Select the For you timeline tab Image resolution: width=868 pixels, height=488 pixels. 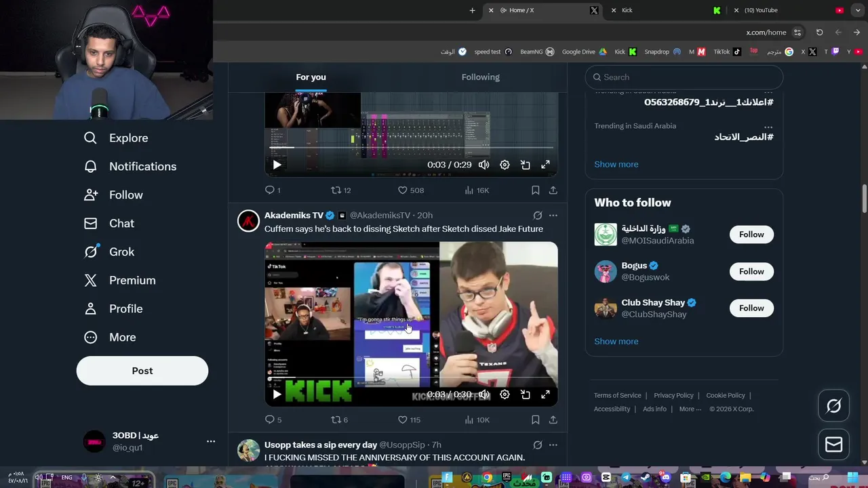[311, 77]
